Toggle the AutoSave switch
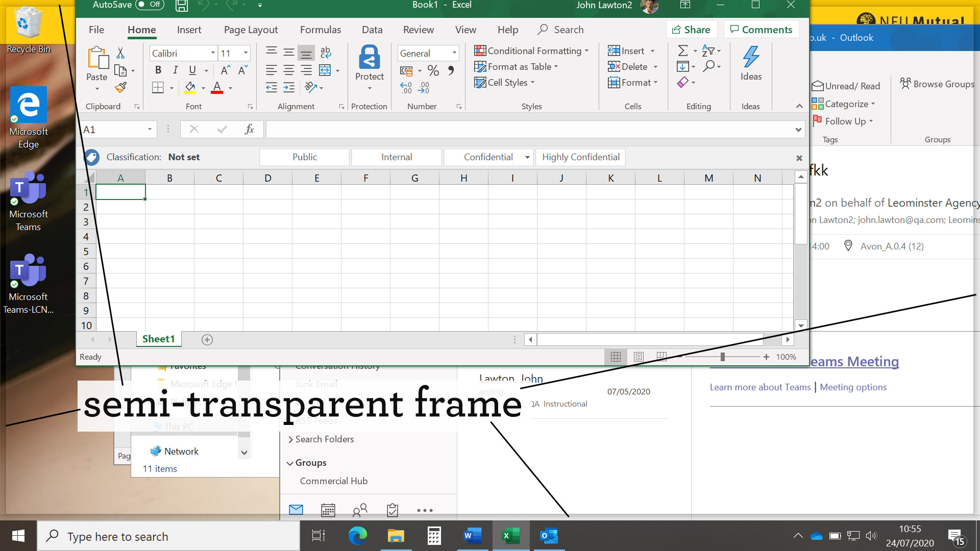 150,5
